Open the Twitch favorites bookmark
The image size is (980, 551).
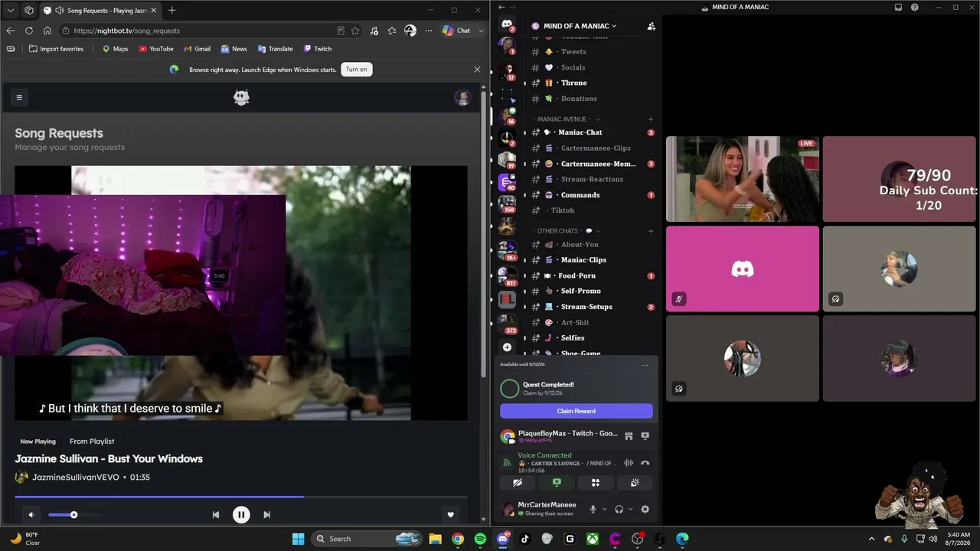pyautogui.click(x=318, y=49)
